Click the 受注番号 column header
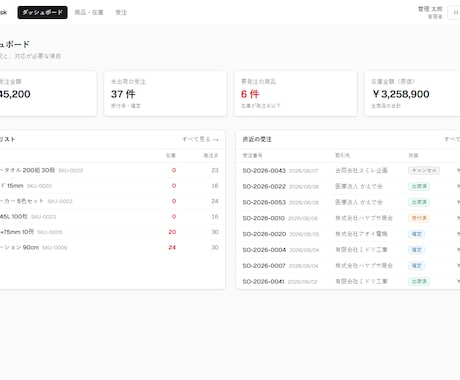The height and width of the screenshot is (380, 460). click(x=252, y=155)
